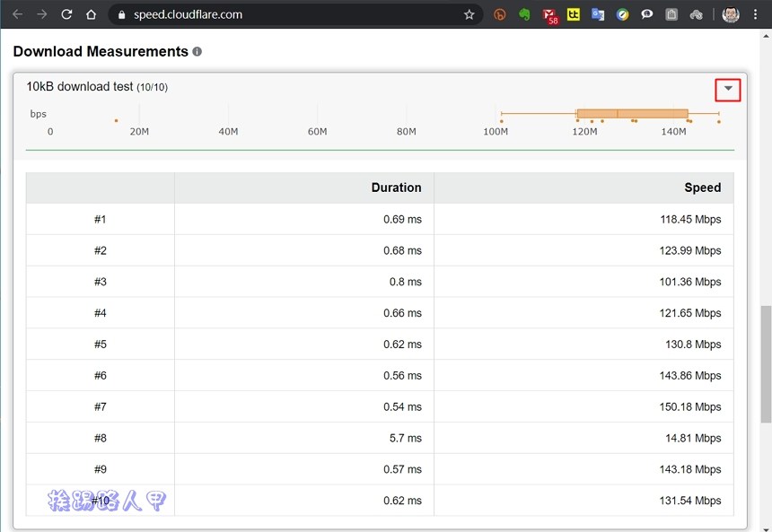772x532 pixels.
Task: Collapse the 10kB download test panel
Action: click(728, 89)
